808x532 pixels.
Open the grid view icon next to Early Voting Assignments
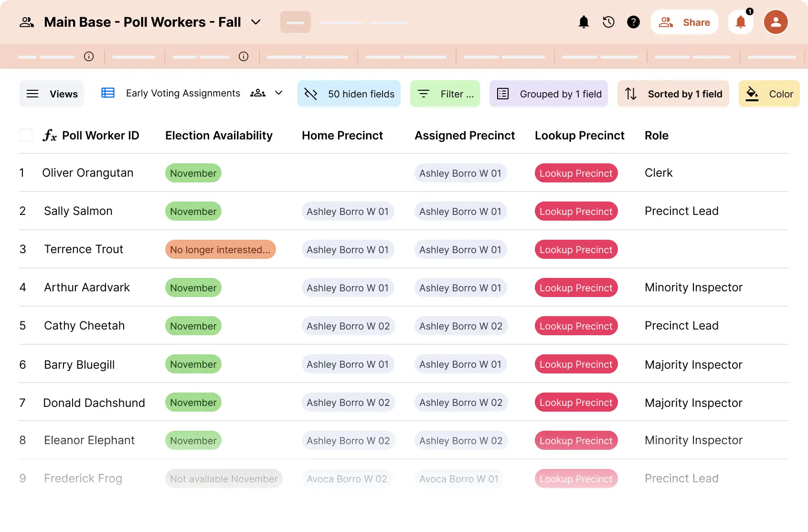coord(108,93)
